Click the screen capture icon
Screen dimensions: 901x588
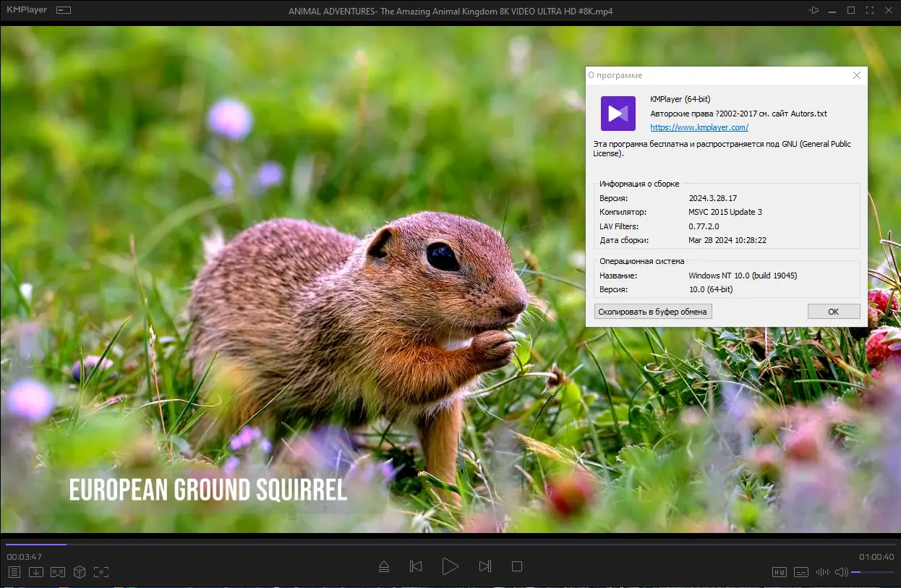(x=101, y=572)
